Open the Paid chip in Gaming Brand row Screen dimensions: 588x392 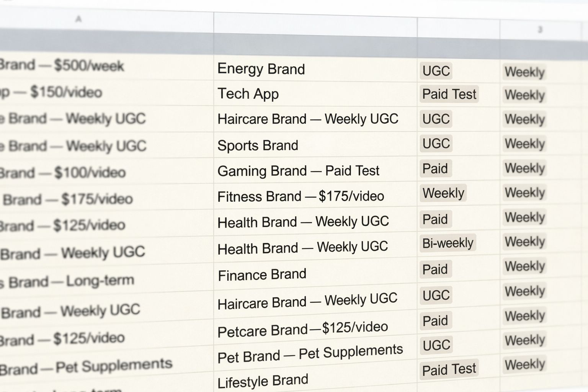(435, 168)
